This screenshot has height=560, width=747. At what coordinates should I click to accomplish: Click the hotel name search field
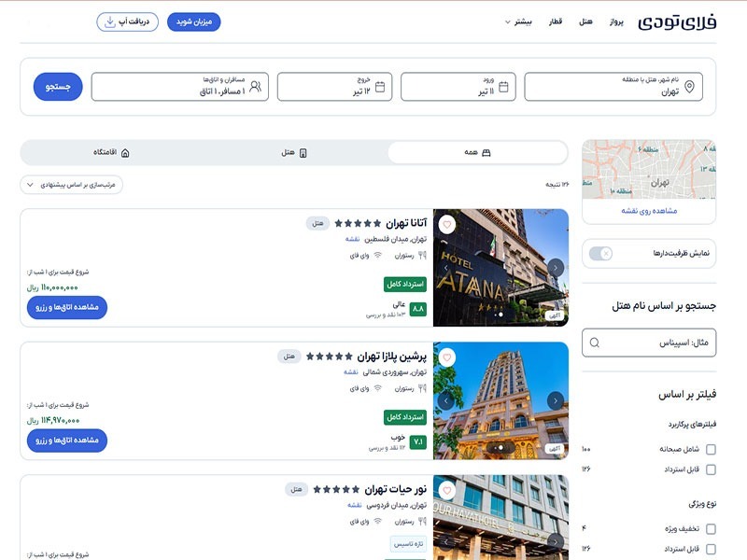pyautogui.click(x=649, y=343)
